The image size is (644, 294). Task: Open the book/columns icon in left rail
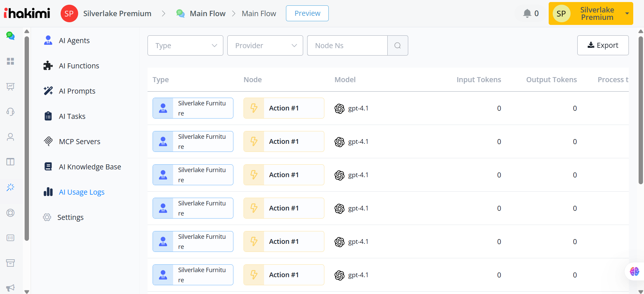coord(10,162)
